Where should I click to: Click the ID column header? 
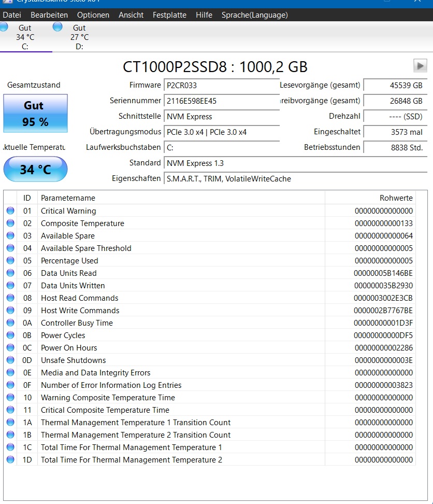[x=27, y=198]
